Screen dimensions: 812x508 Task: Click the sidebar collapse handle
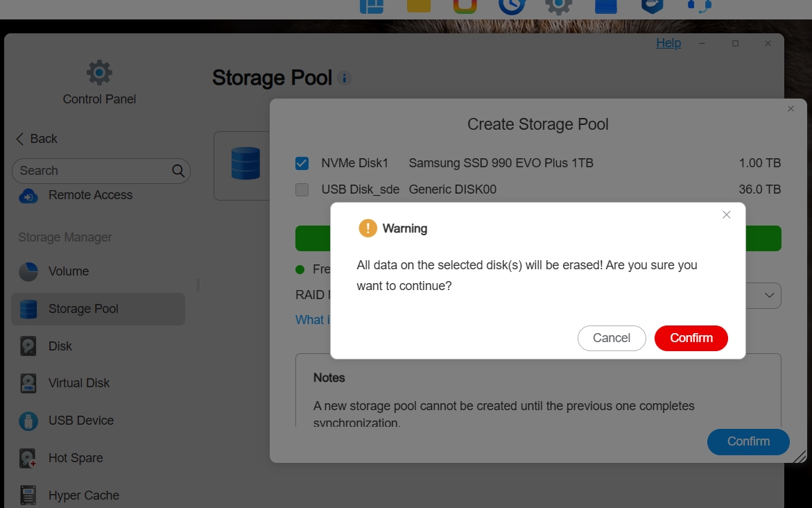pyautogui.click(x=198, y=285)
